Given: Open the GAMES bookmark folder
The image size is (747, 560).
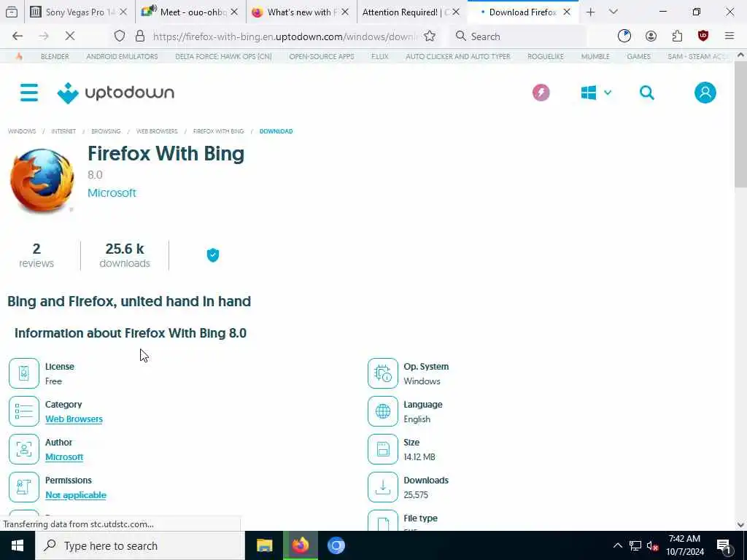Looking at the screenshot, I should (638, 57).
